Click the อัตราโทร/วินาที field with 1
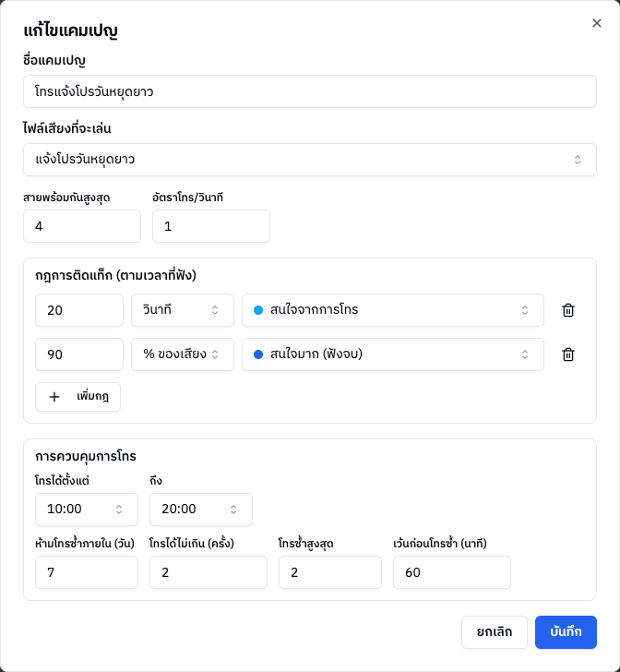Viewport: 620px width, 672px height. (x=211, y=226)
